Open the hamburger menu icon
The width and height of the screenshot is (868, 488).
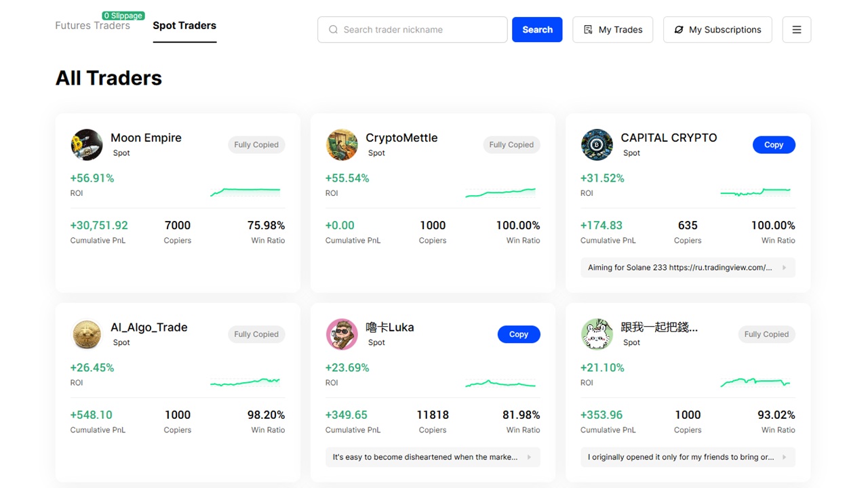point(797,30)
